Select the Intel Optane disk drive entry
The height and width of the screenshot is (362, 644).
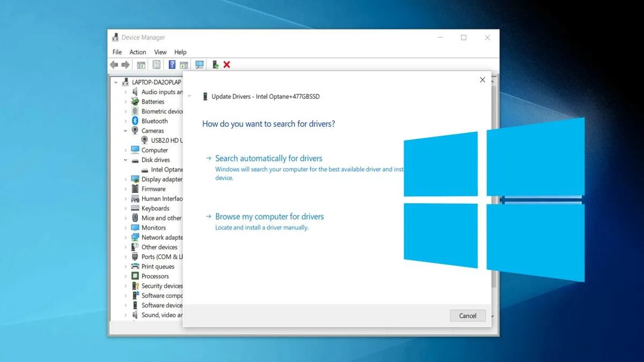[x=162, y=169]
